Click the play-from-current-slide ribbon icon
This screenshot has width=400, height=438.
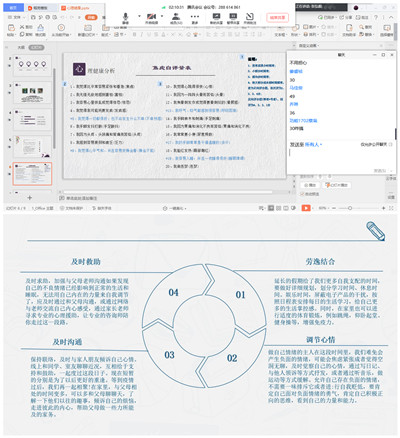tap(61, 28)
